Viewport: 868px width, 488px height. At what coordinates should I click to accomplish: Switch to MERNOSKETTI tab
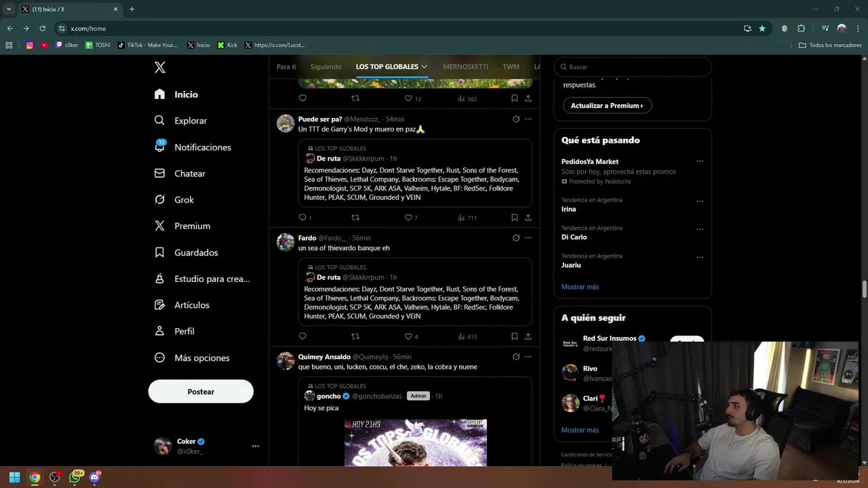(465, 66)
